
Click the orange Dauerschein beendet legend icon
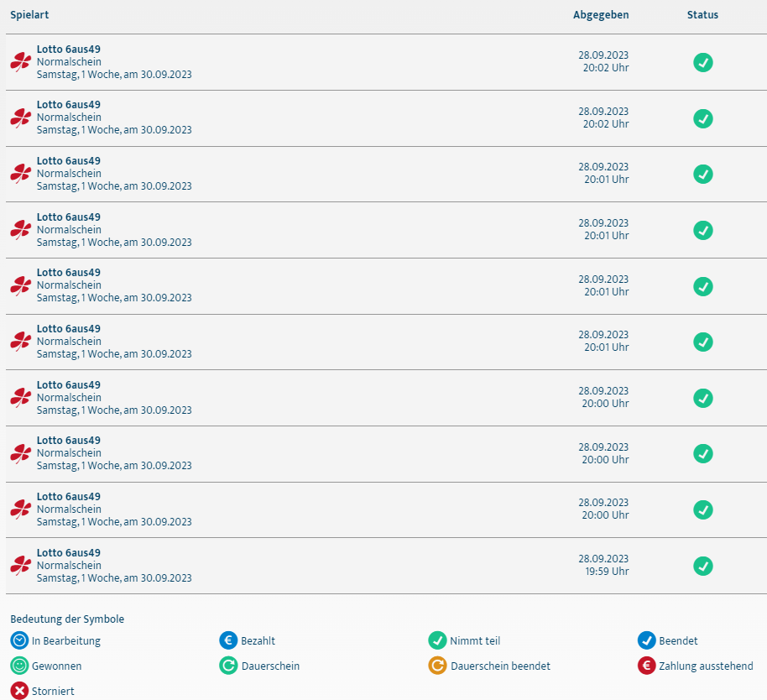coord(437,666)
